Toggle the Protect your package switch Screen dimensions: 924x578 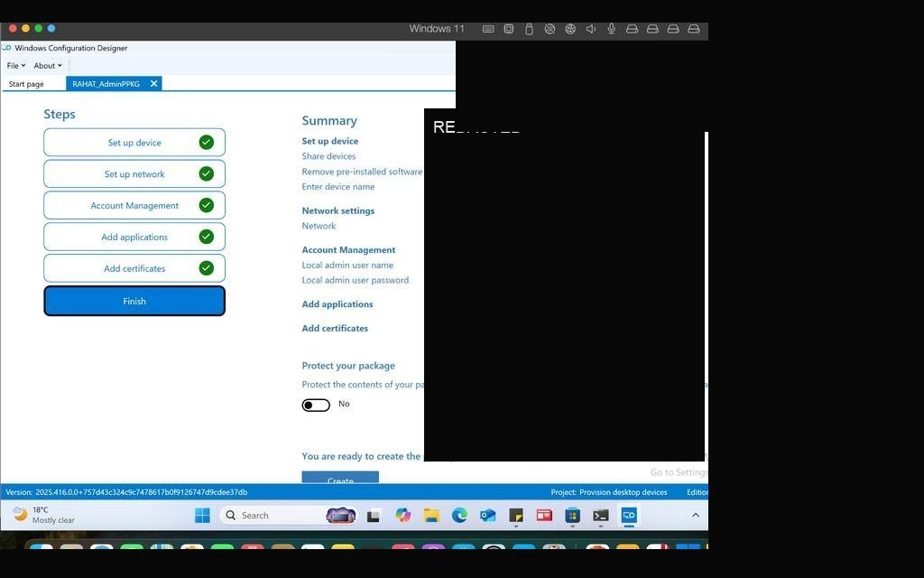pyautogui.click(x=316, y=406)
